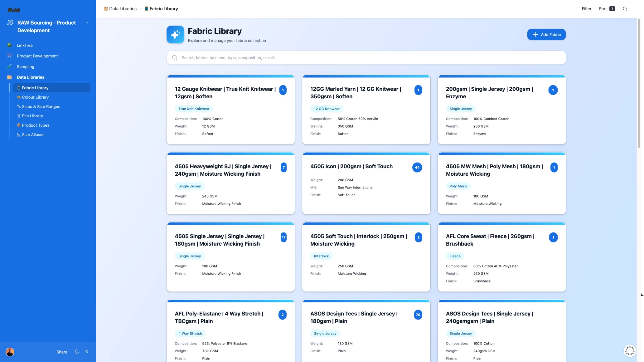Click the search magnifier icon in top bar
Screen dimensions: 644x362
[625, 9]
